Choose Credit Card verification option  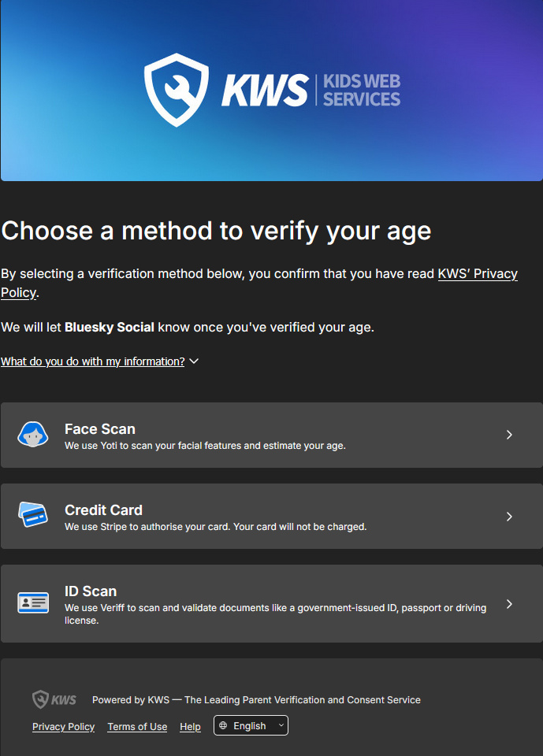271,517
